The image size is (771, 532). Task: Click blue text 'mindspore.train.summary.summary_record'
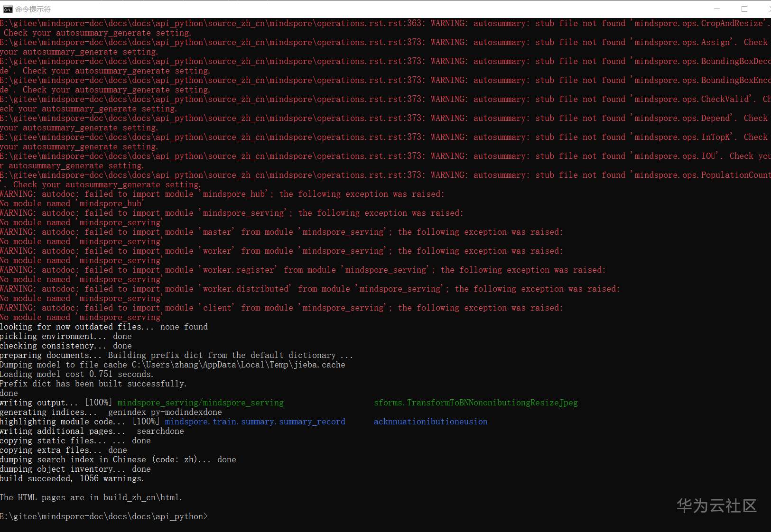coord(255,422)
